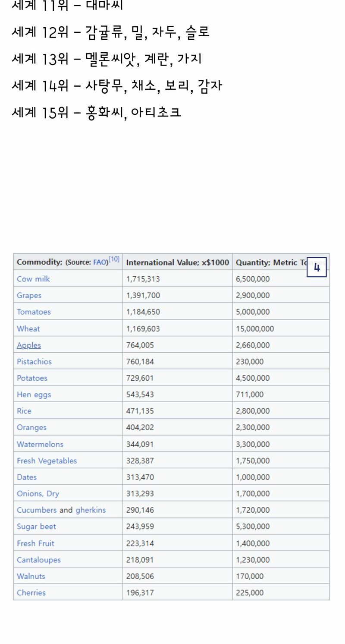Click the Hen eggs link
This screenshot has width=345, height=644.
[x=34, y=394]
